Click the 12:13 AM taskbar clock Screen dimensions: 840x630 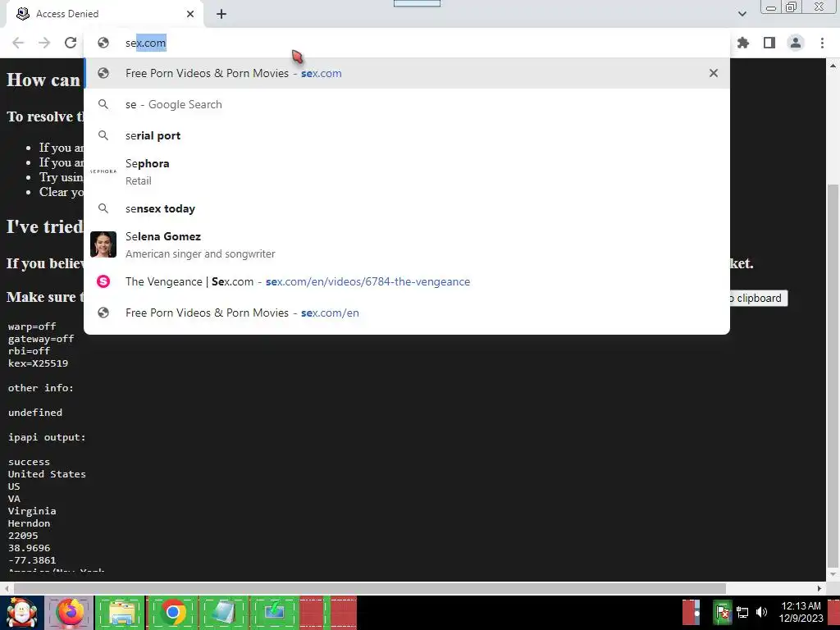tap(801, 612)
